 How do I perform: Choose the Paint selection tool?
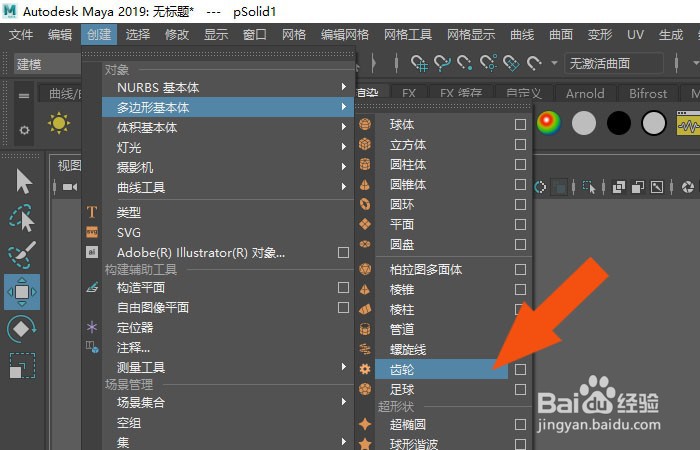tap(22, 255)
